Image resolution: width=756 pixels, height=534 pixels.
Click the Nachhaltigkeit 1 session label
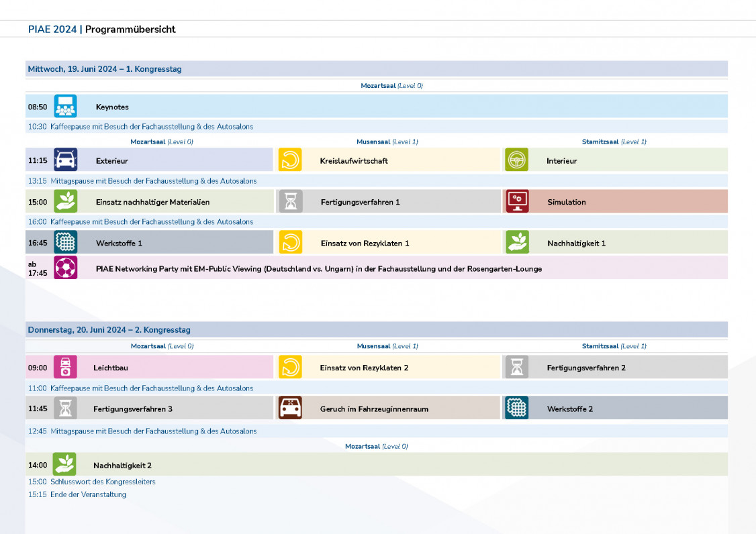coord(576,243)
